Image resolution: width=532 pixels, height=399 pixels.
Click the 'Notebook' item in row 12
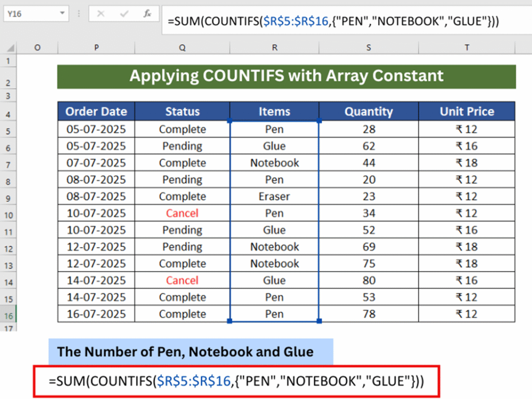click(274, 247)
